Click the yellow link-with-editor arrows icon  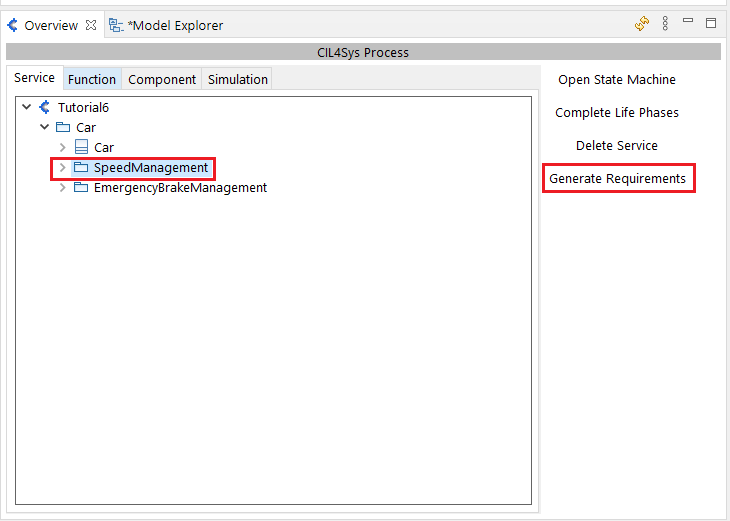tap(642, 23)
